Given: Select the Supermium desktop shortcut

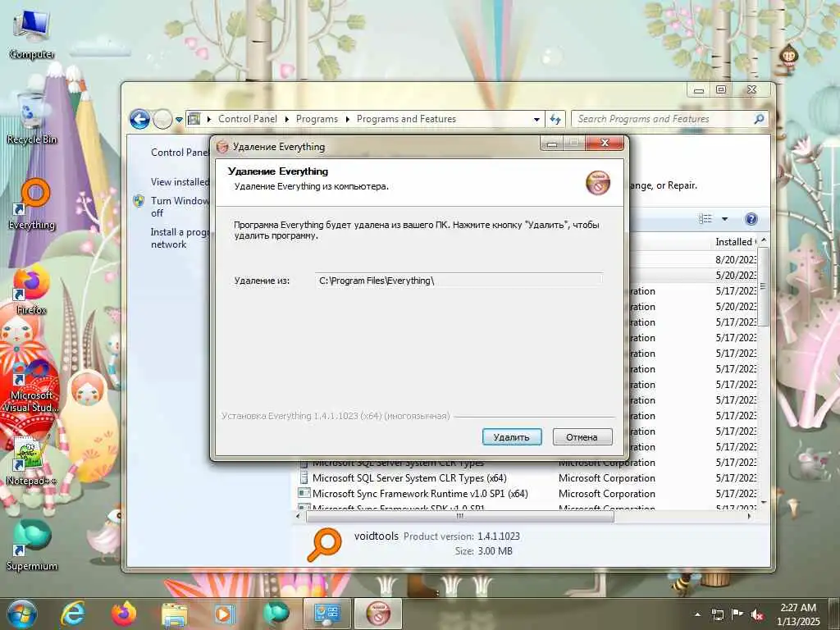Looking at the screenshot, I should tap(31, 545).
